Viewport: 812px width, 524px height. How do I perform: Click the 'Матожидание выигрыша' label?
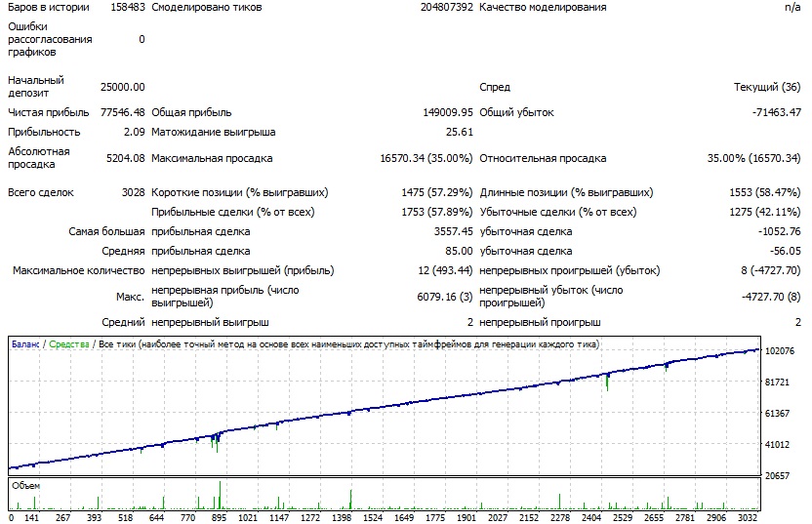214,132
